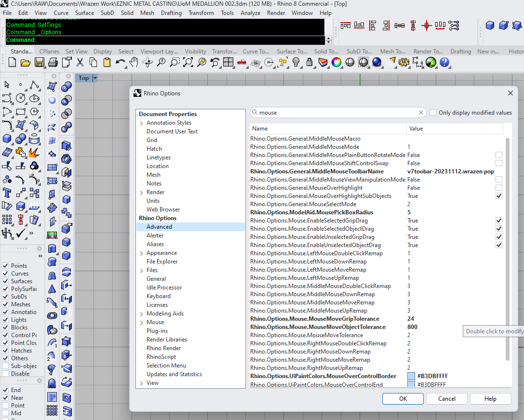This screenshot has width=524, height=420.
Task: Click MouseOverControlBorder color swatch
Action: 411,376
